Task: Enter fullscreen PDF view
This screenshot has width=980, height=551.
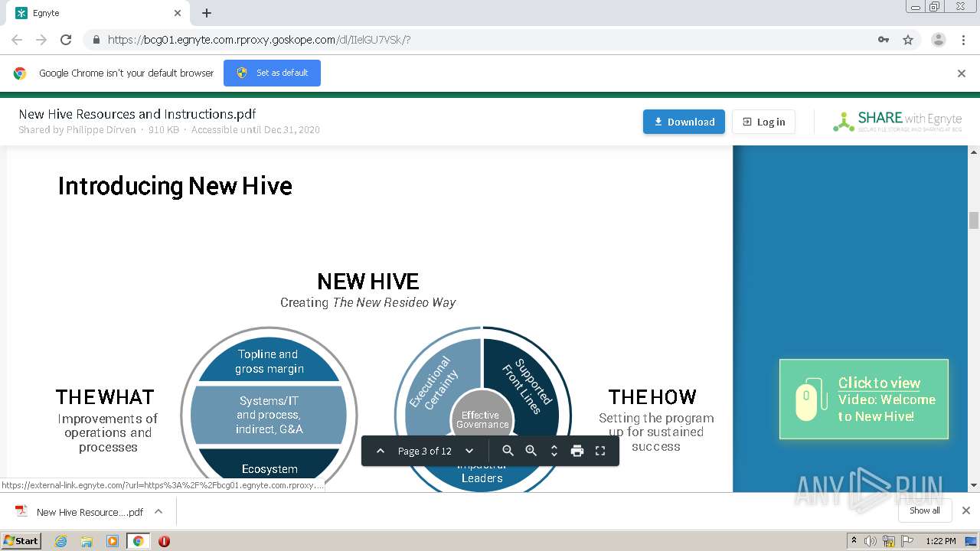Action: click(600, 451)
